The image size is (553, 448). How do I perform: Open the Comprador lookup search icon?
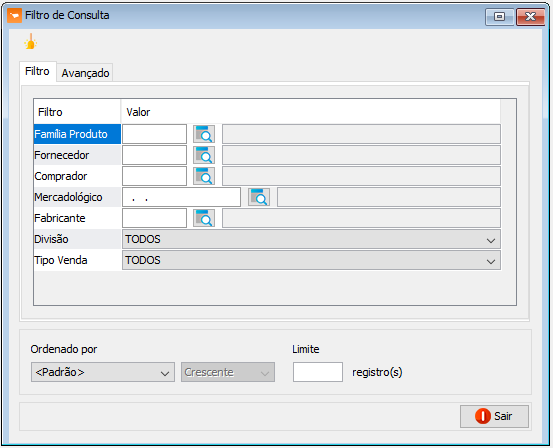tap(204, 176)
